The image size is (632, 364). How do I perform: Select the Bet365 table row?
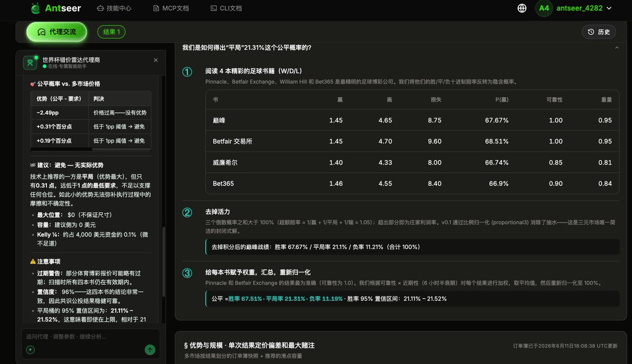pyautogui.click(x=412, y=184)
